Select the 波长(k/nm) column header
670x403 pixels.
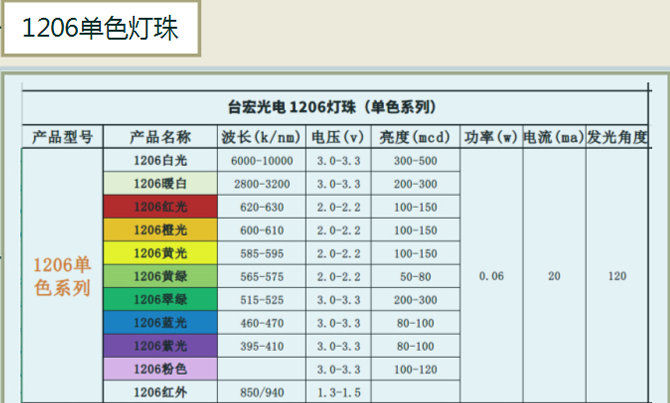[x=262, y=137]
